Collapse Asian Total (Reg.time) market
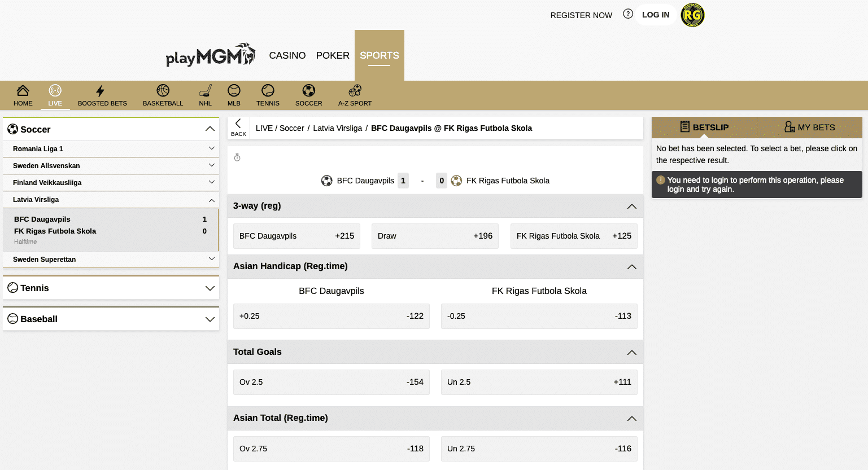This screenshot has width=868, height=470. click(632, 419)
